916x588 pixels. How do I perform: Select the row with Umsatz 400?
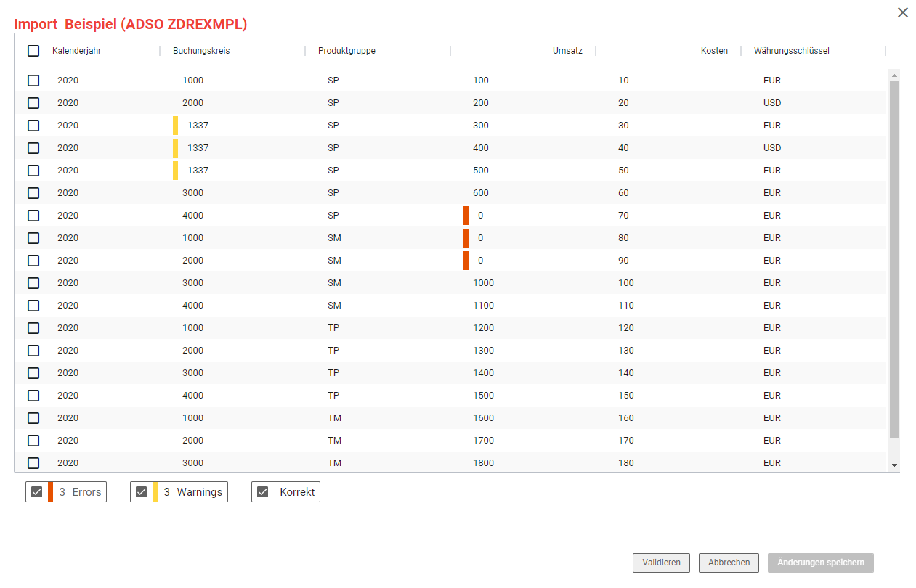(33, 148)
